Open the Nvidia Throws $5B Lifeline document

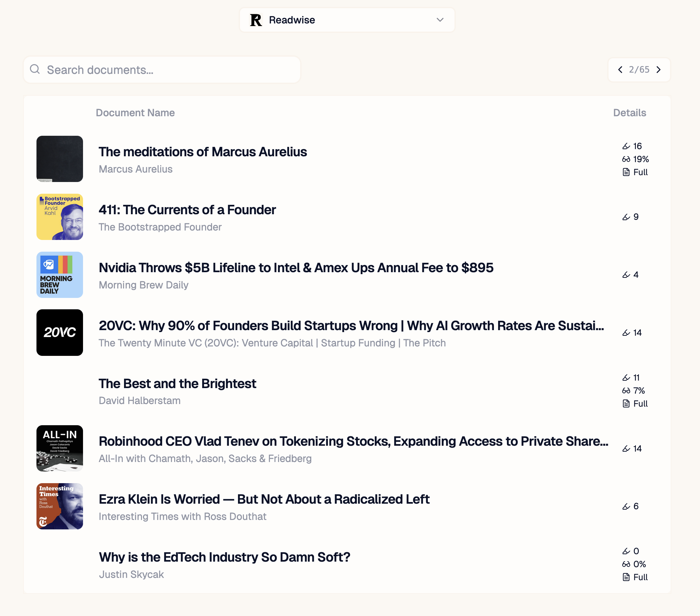tap(296, 268)
